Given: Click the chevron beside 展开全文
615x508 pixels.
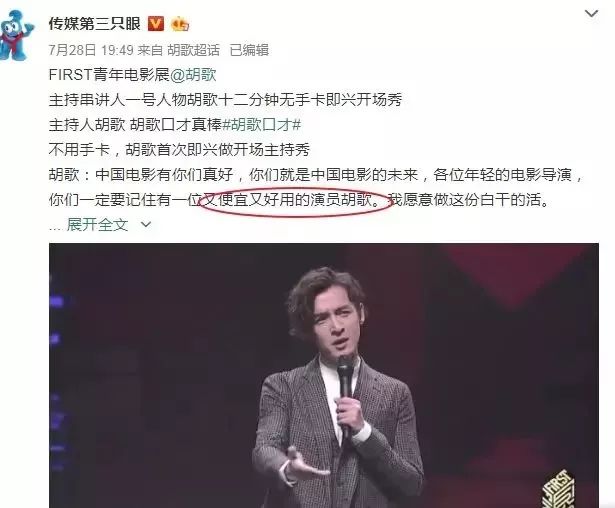Looking at the screenshot, I should [x=146, y=225].
